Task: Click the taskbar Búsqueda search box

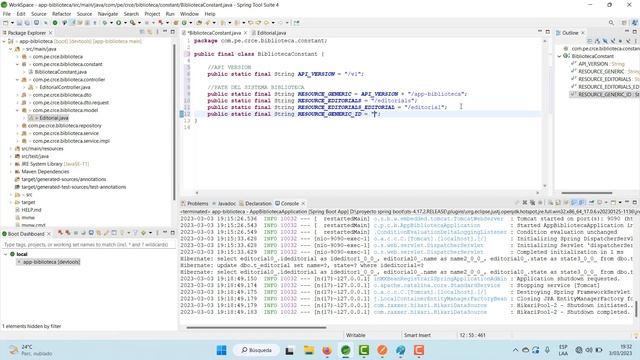Action: 256,350
